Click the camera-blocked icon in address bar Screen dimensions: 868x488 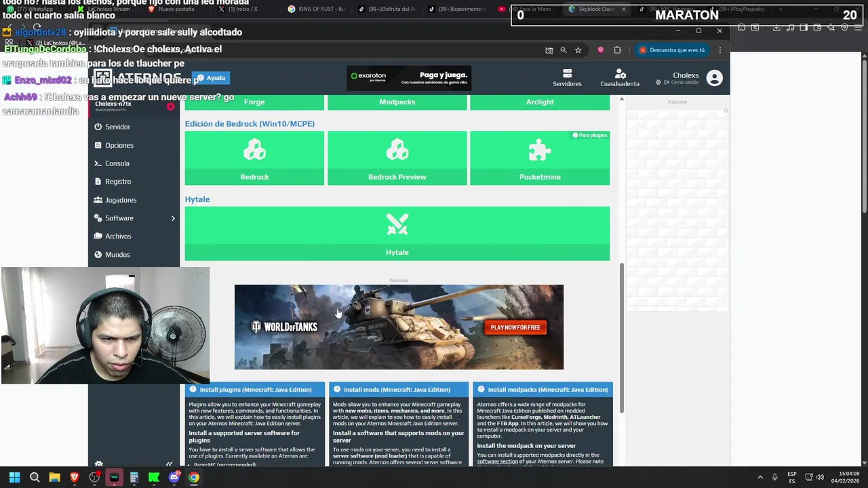[x=549, y=50]
